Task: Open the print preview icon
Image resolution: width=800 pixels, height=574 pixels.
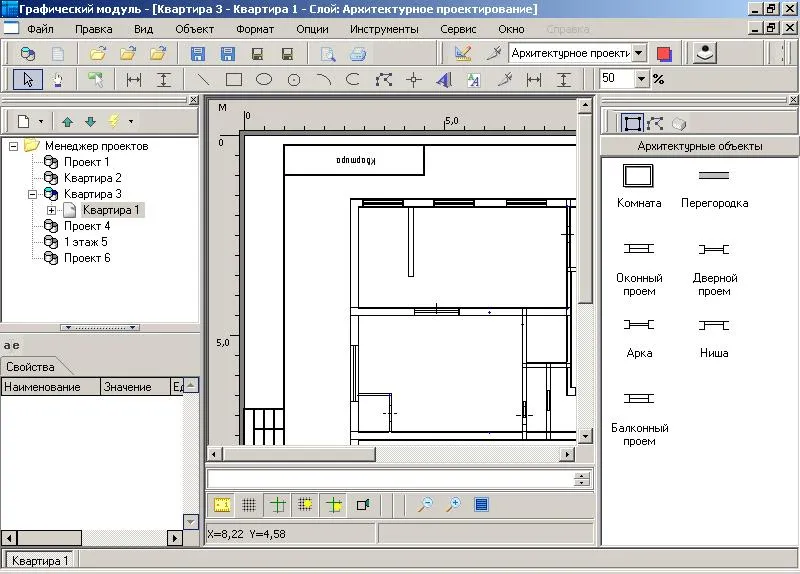Action: (x=328, y=54)
